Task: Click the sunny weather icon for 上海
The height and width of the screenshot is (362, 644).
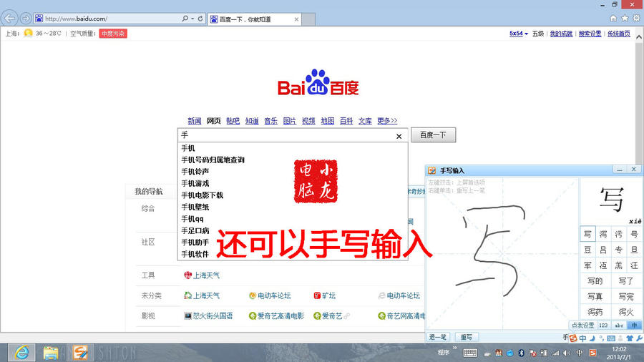Action: tap(28, 33)
